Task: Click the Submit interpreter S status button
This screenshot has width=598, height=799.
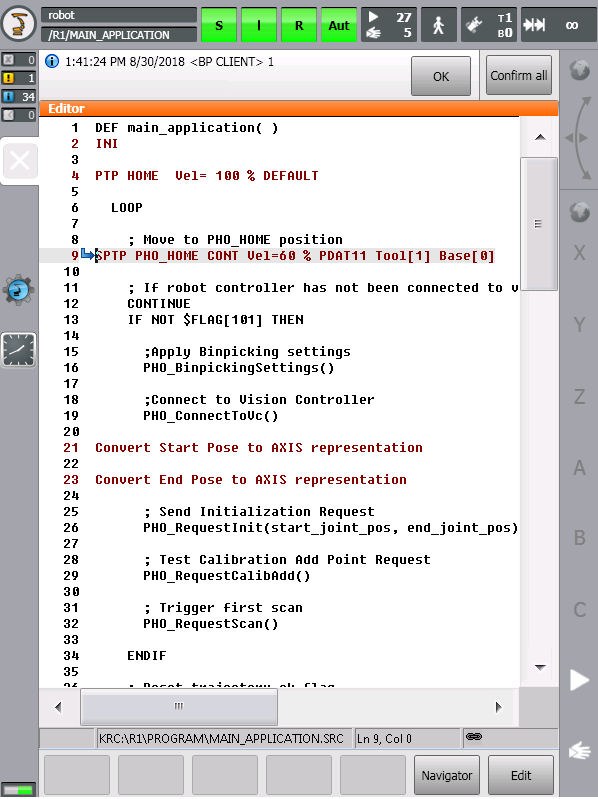Action: pyautogui.click(x=219, y=25)
